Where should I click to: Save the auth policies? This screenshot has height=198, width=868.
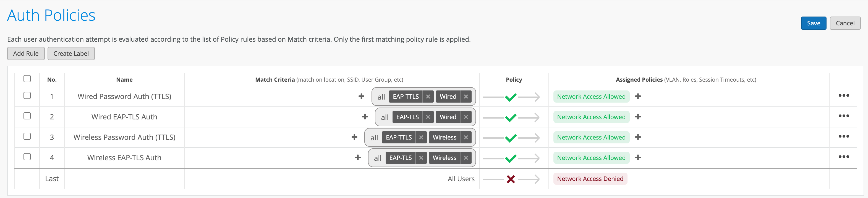coord(813,23)
